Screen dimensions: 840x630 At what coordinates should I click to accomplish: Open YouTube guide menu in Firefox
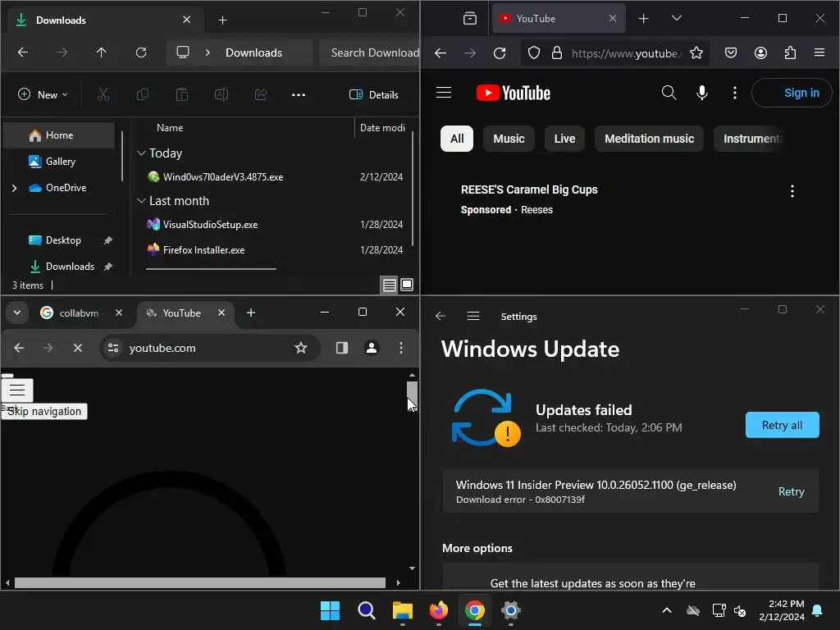(444, 93)
